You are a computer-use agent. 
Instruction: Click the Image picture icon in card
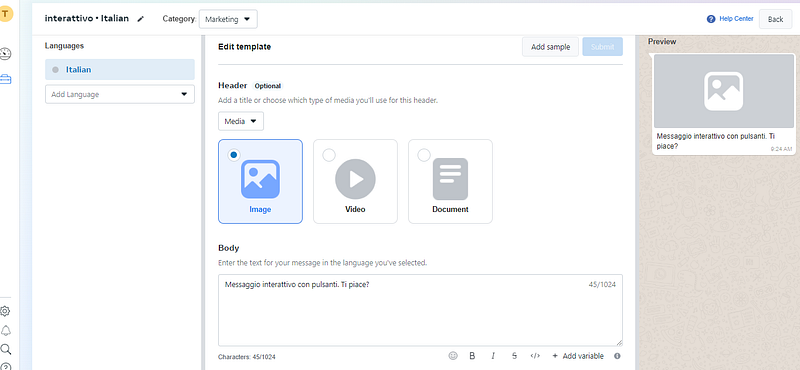coord(260,179)
